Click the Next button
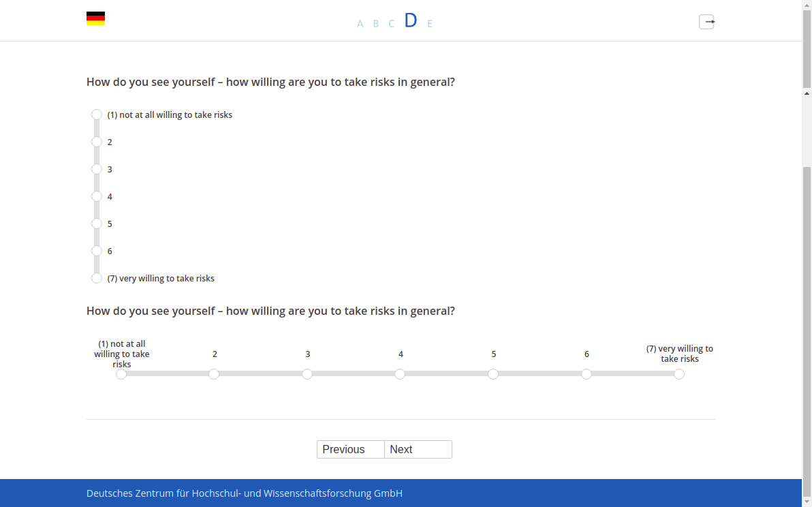The width and height of the screenshot is (812, 507). click(x=418, y=450)
